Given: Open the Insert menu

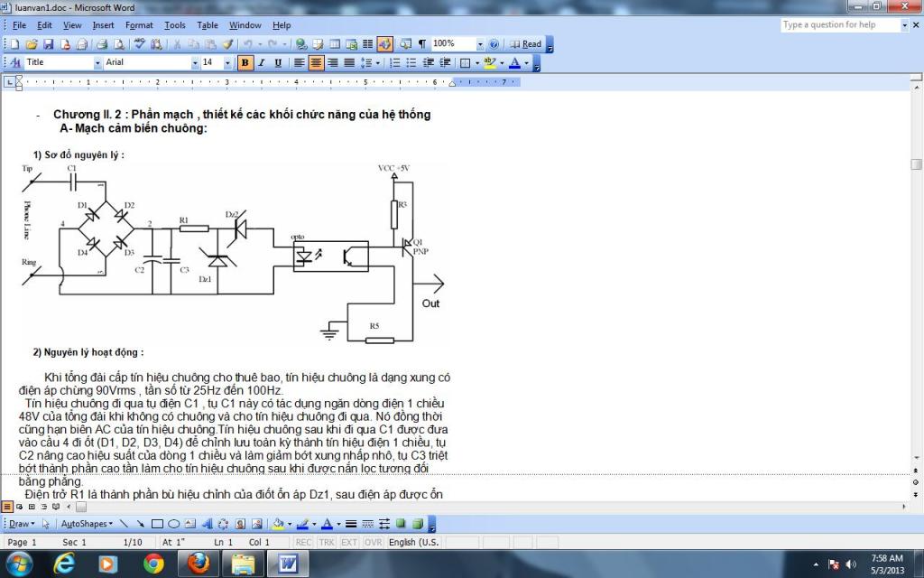Looking at the screenshot, I should (103, 25).
